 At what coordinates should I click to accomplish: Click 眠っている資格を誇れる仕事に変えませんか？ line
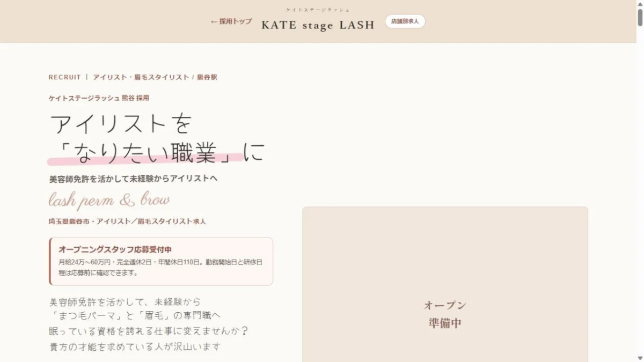[149, 331]
